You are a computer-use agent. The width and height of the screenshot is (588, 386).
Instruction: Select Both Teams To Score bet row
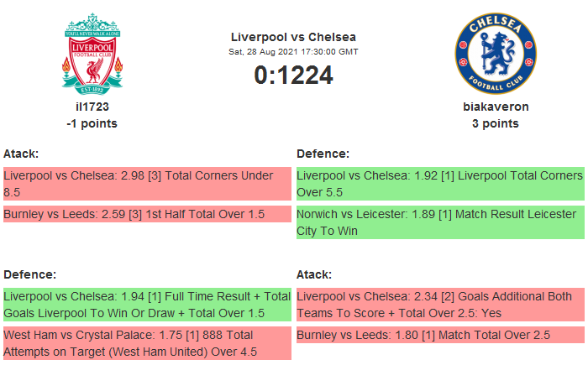coord(440,305)
